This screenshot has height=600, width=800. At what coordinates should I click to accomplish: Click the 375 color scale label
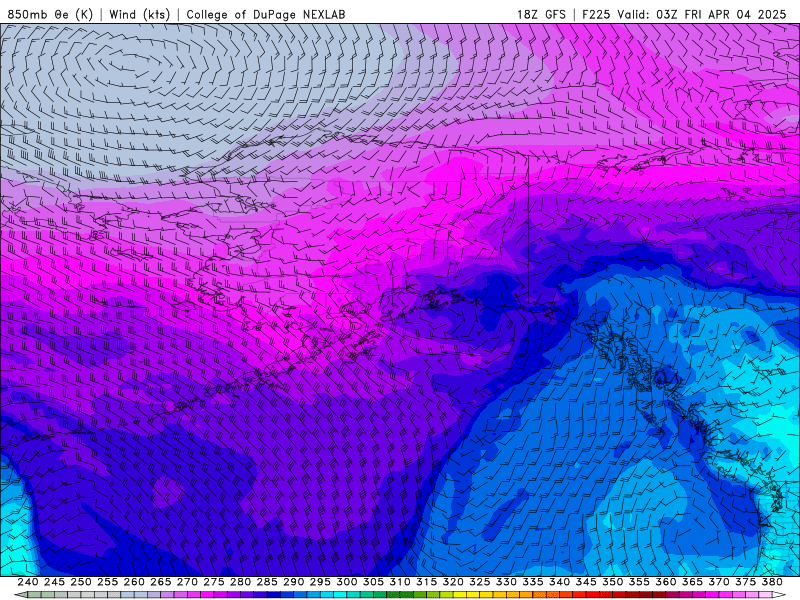tap(746, 582)
